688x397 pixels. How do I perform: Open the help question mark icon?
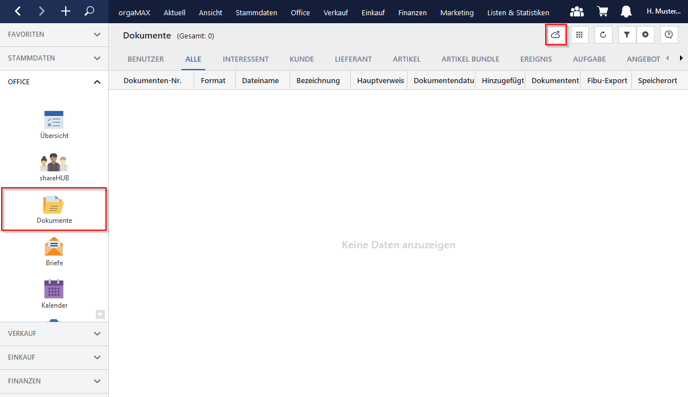[669, 35]
